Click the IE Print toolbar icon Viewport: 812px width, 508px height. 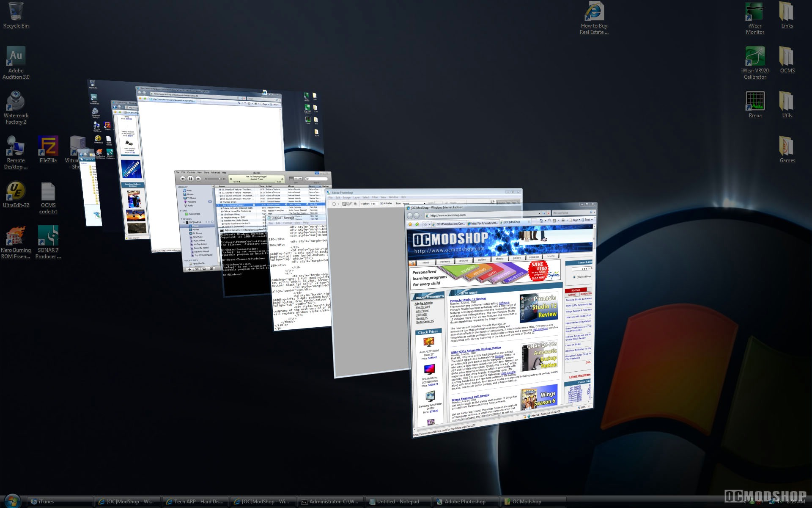pos(563,220)
